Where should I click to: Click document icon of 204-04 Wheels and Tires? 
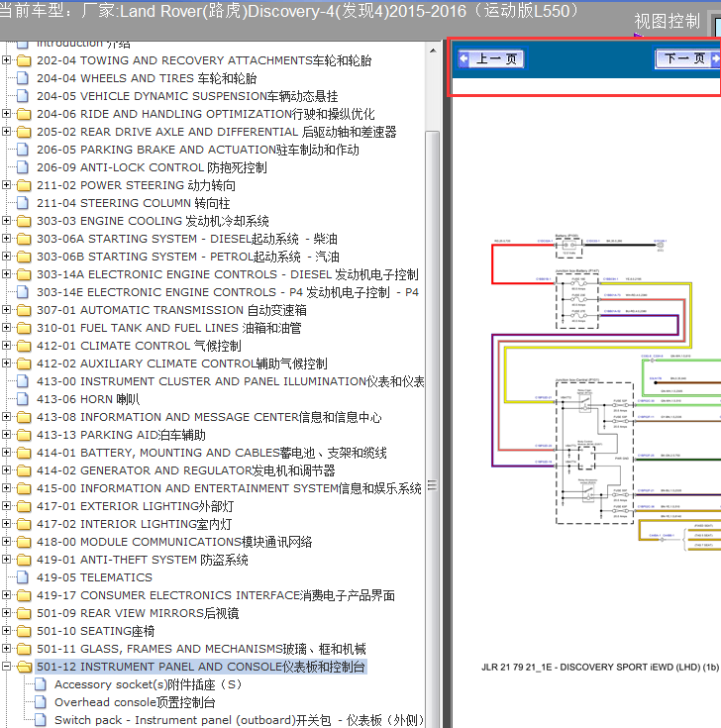(x=23, y=78)
